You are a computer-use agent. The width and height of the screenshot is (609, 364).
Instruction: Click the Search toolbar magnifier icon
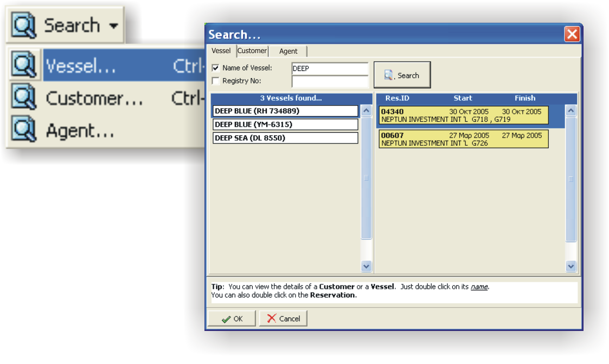pyautogui.click(x=24, y=25)
